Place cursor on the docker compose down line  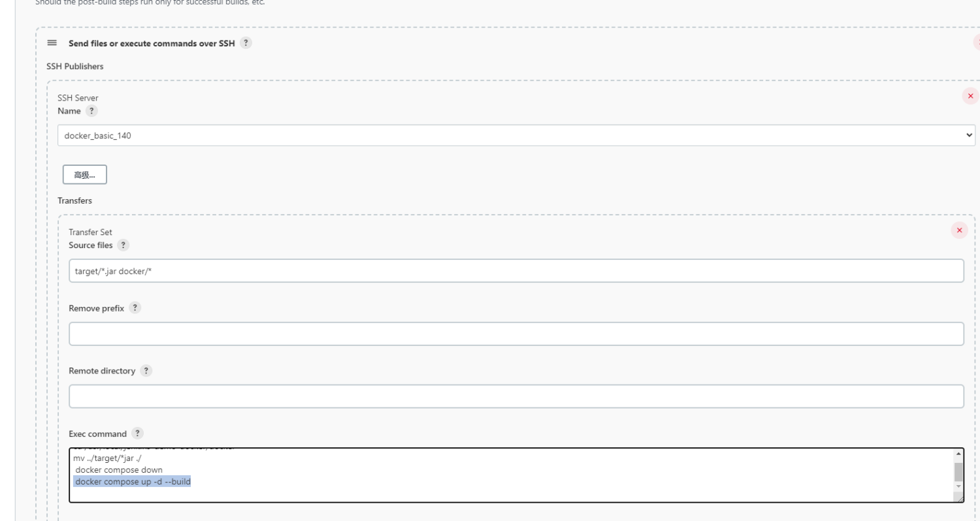point(119,470)
